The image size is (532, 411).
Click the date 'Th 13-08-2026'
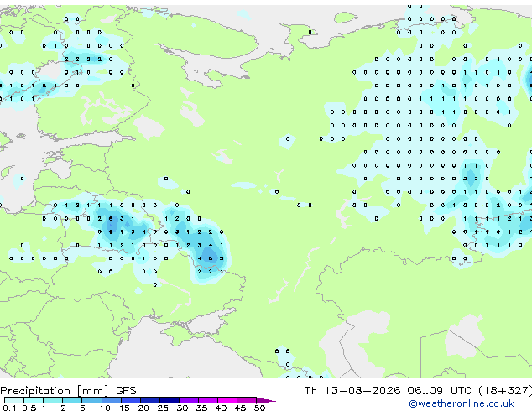coord(352,391)
